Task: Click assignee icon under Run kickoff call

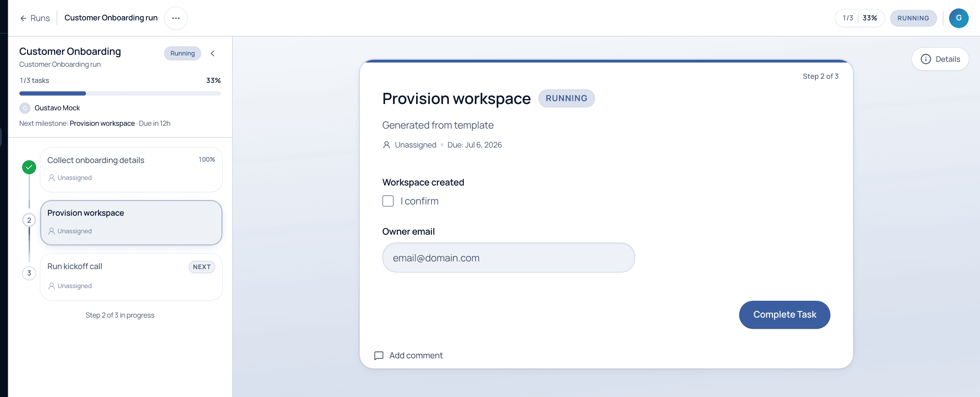Action: [51, 286]
